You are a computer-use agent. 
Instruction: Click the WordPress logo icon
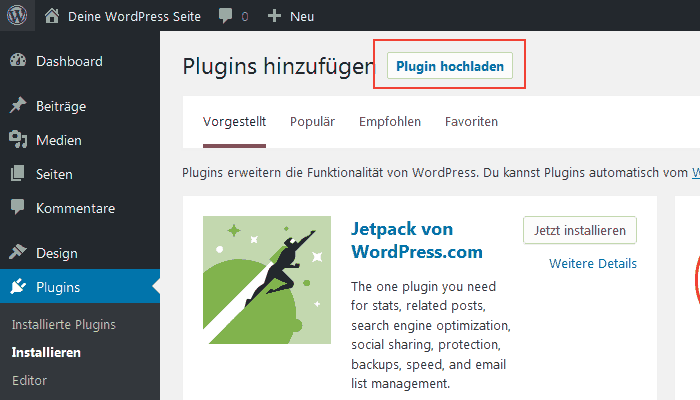pyautogui.click(x=17, y=16)
